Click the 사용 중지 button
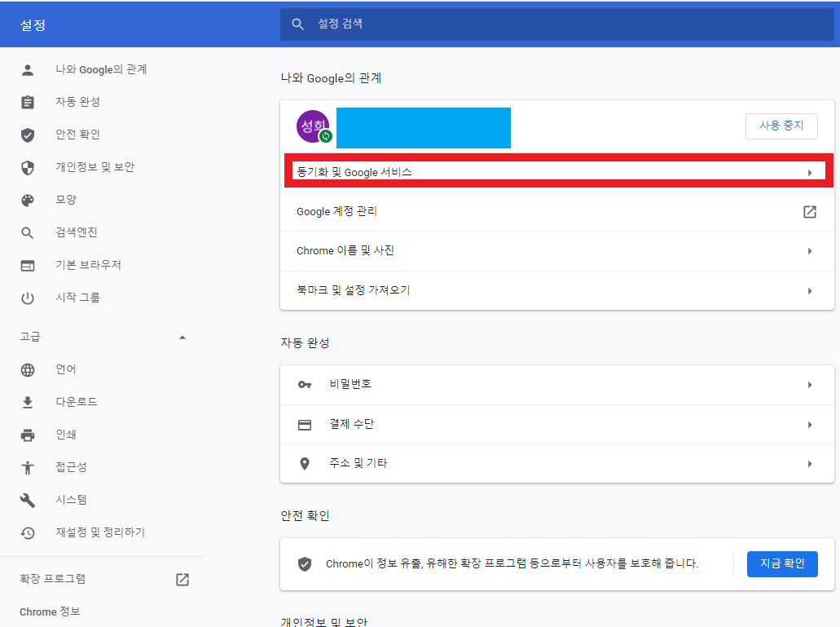The image size is (840, 627). pos(781,126)
